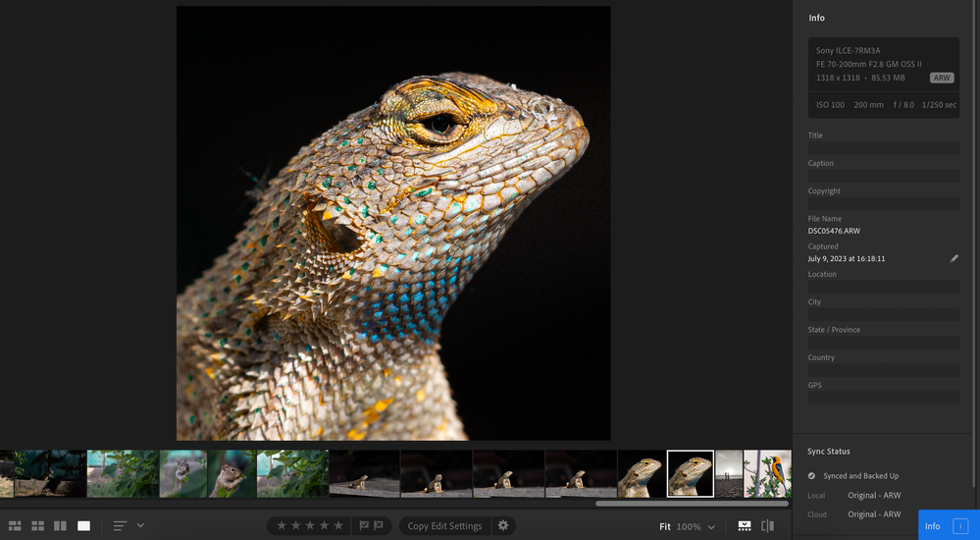
Task: Click the edit capture date pencil icon
Action: tap(954, 258)
